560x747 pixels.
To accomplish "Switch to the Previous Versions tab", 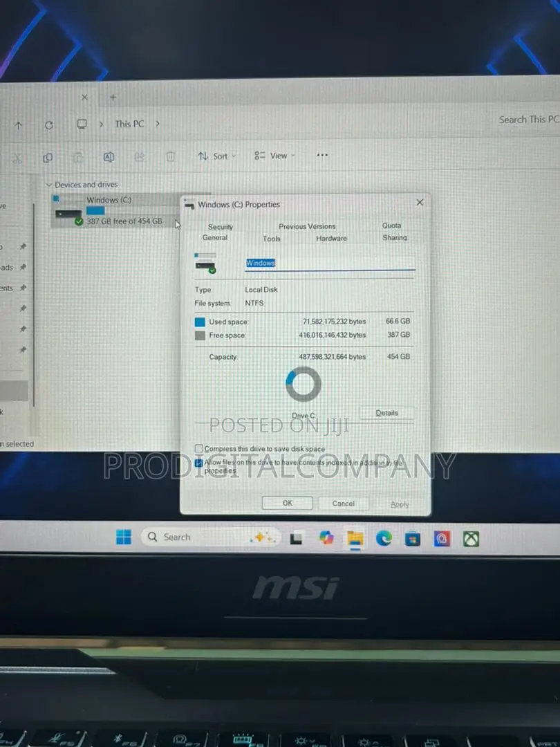I will coord(307,226).
